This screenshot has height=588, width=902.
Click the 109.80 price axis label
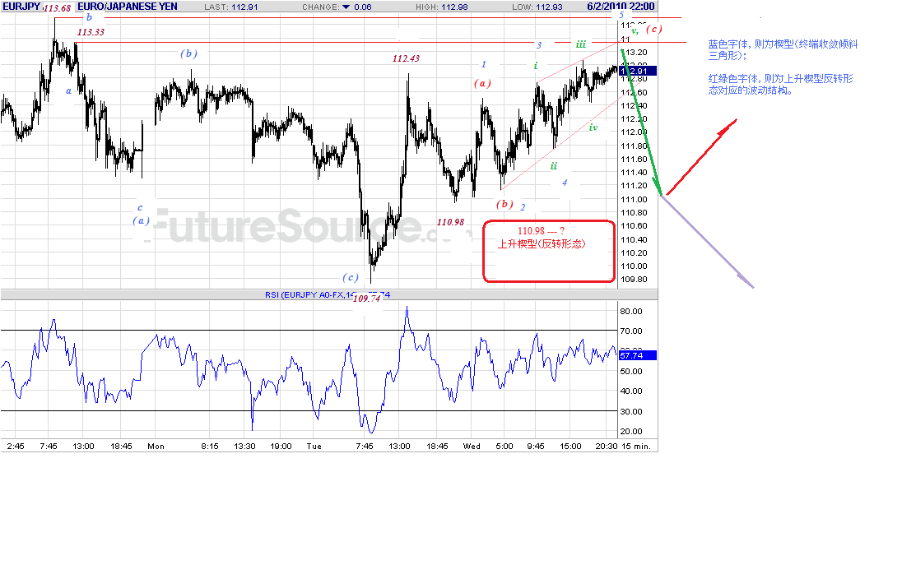click(x=634, y=280)
